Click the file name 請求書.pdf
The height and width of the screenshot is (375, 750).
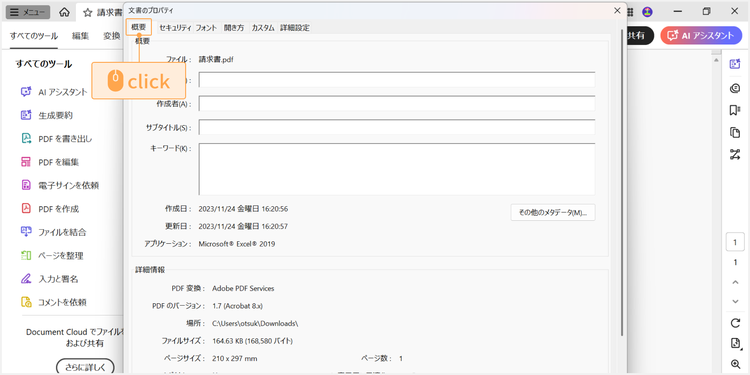point(216,60)
